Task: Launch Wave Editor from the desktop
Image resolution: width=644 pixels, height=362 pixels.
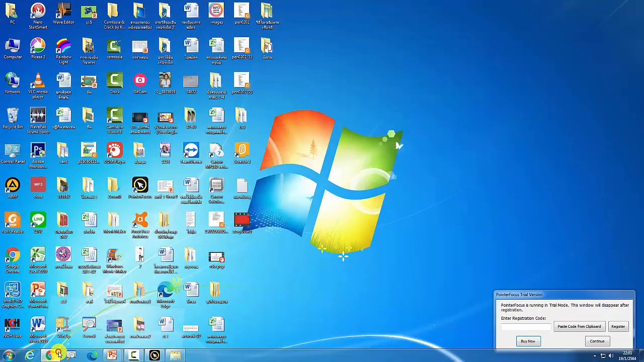Action: (x=63, y=14)
